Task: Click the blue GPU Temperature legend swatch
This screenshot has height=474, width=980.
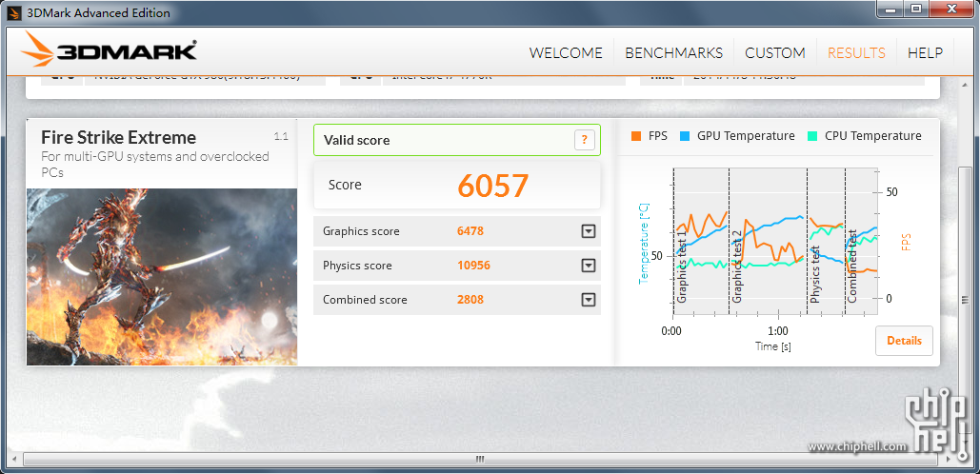Action: pos(685,136)
